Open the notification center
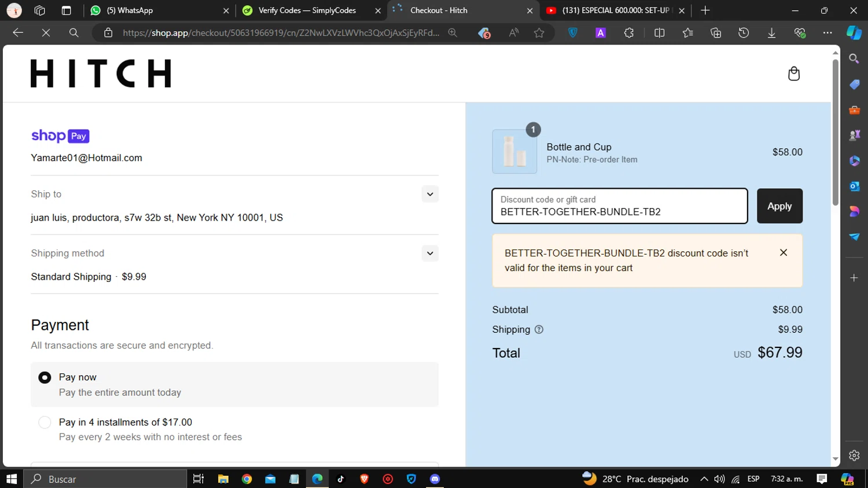This screenshot has height=488, width=868. [822, 479]
